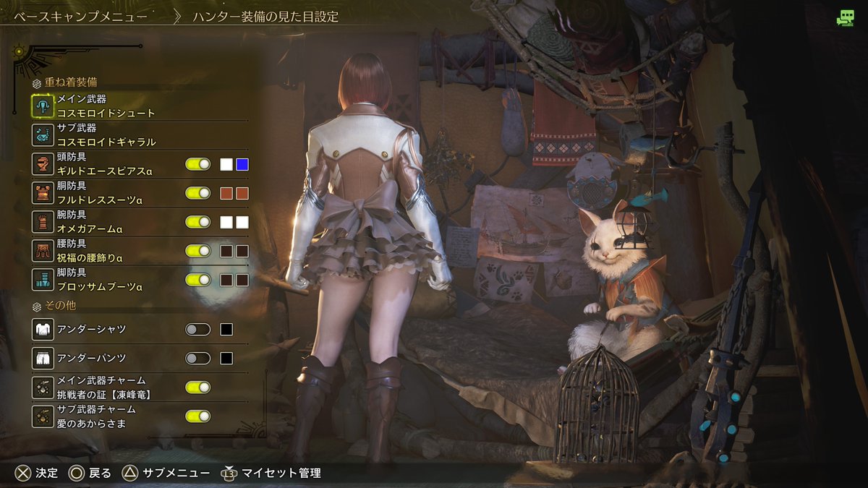
Task: Click the 重ね着装備 section header icon
Action: point(38,83)
